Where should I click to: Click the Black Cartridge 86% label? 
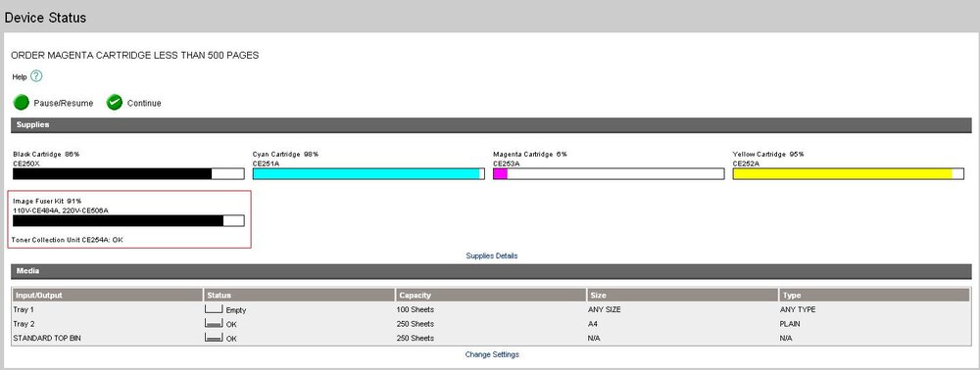(x=46, y=154)
